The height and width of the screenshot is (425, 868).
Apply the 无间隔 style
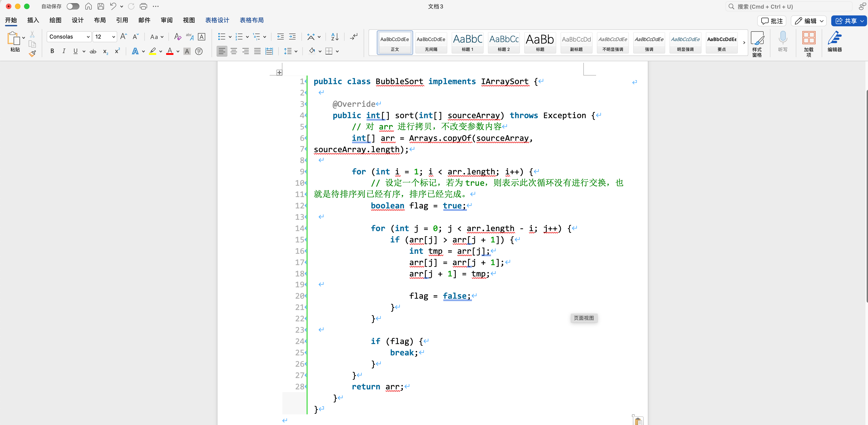tap(431, 43)
